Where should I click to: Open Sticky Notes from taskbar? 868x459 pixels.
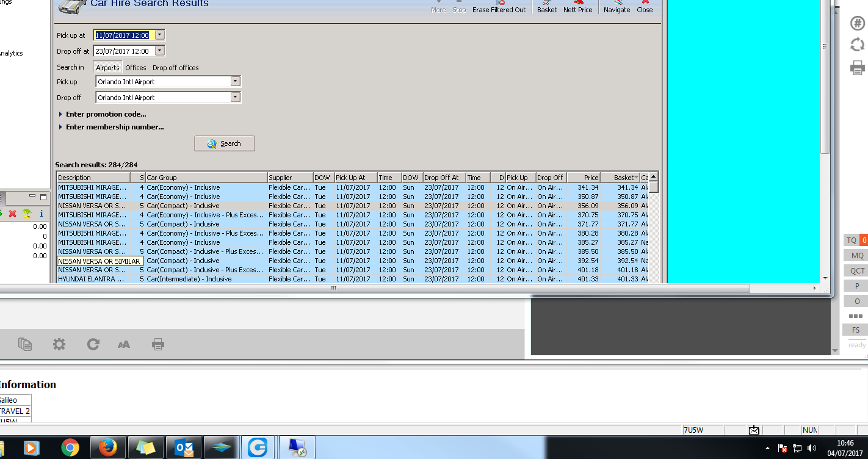click(x=146, y=448)
